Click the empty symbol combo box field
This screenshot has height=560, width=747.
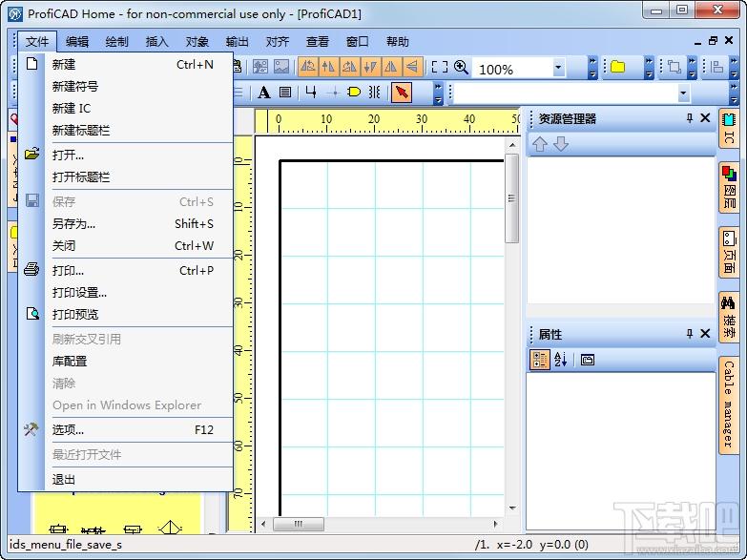coord(566,93)
